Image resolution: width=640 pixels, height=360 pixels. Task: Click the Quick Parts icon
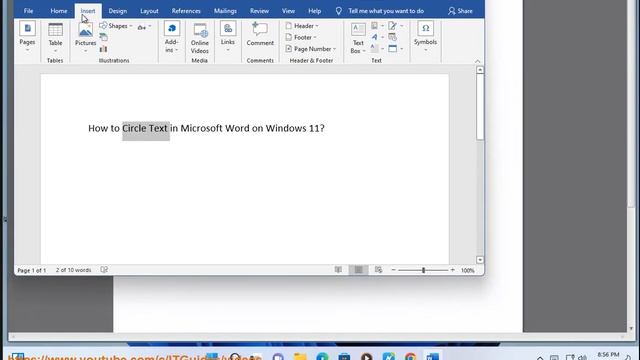(374, 26)
